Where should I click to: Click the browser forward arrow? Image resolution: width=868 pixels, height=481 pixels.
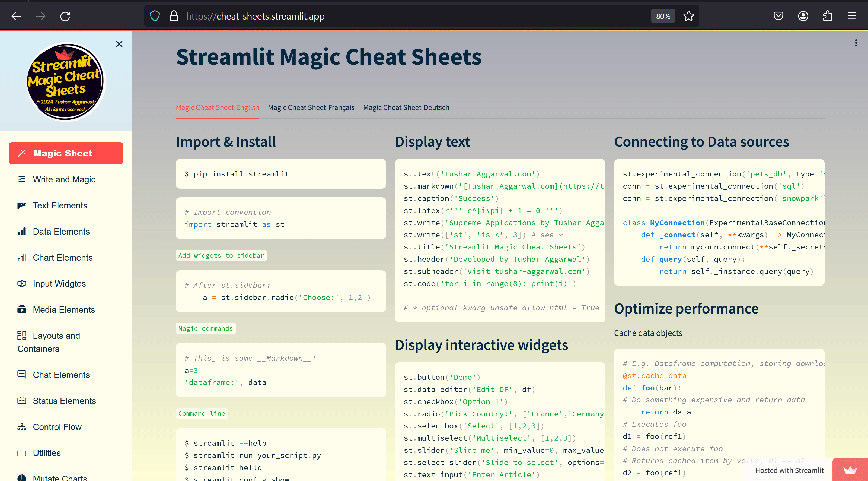click(41, 16)
